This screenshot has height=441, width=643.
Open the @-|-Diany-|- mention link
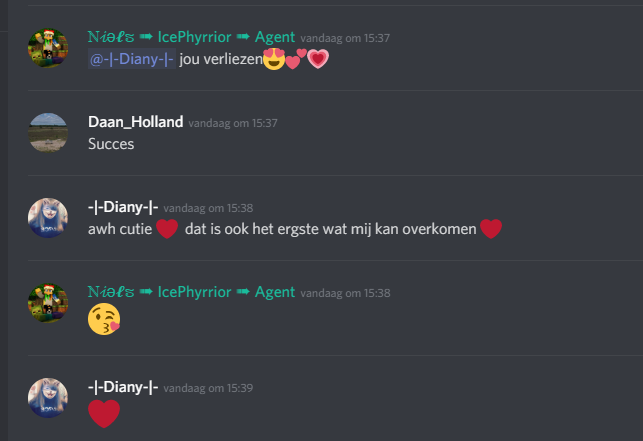[132, 59]
